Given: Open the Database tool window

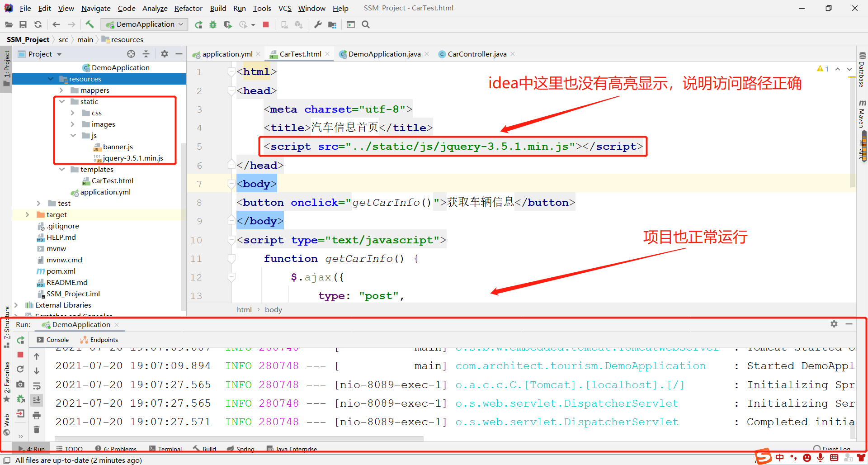Looking at the screenshot, I should [x=862, y=69].
